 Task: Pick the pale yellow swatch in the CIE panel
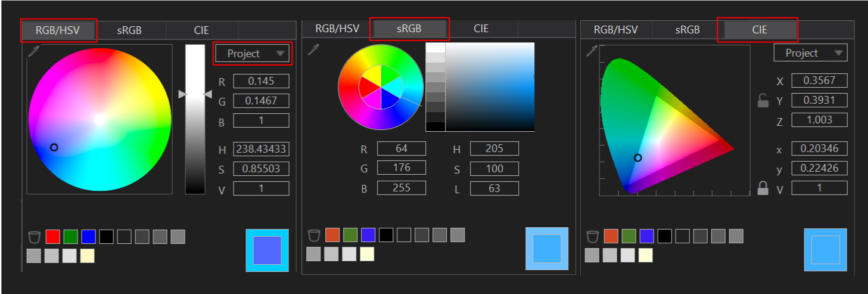coord(645,255)
